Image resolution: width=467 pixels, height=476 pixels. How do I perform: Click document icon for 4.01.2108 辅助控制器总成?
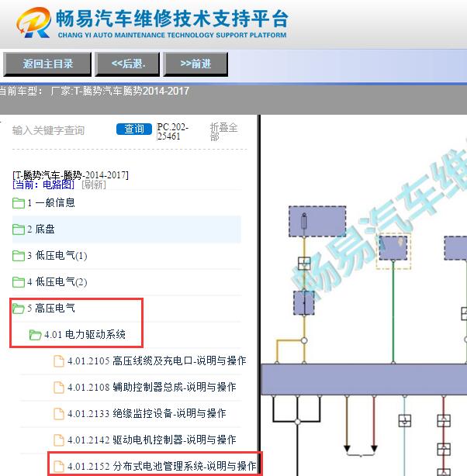point(59,388)
